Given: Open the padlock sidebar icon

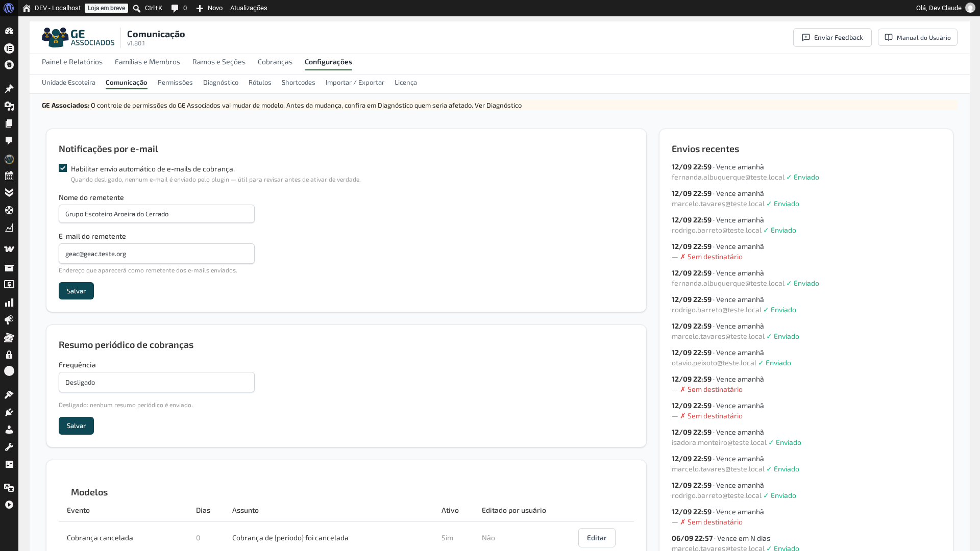Looking at the screenshot, I should tap(9, 355).
